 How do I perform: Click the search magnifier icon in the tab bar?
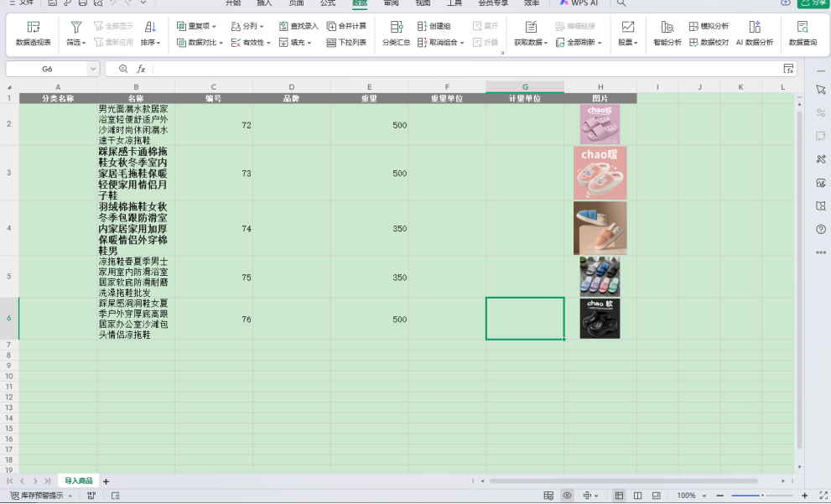coord(621,3)
